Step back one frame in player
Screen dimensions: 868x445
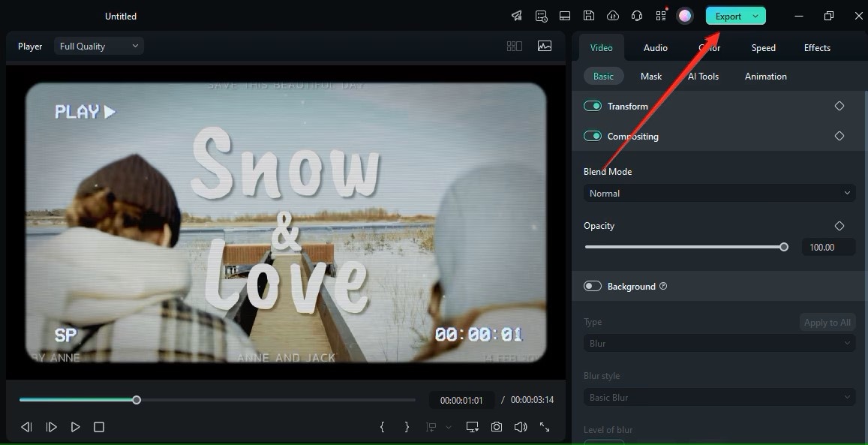click(x=26, y=427)
